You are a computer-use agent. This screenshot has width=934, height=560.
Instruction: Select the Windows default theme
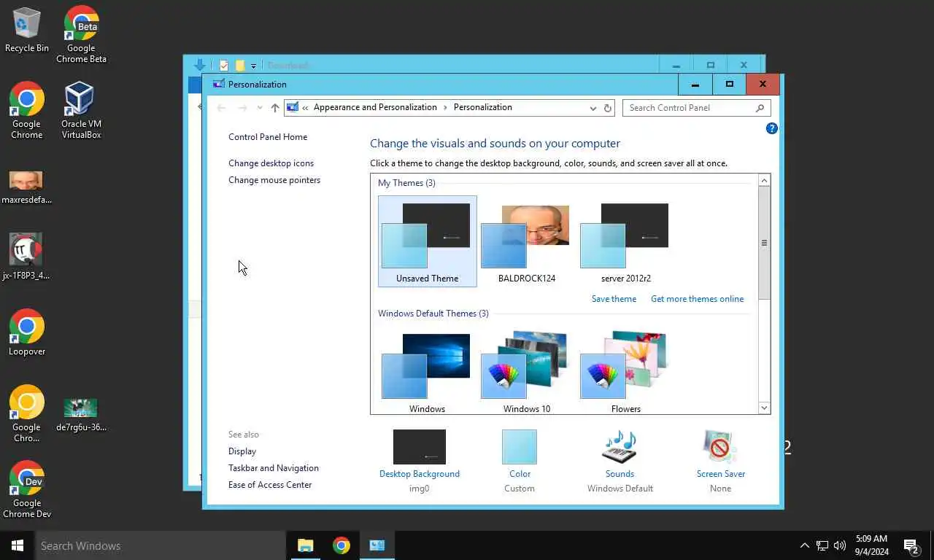pos(428,372)
